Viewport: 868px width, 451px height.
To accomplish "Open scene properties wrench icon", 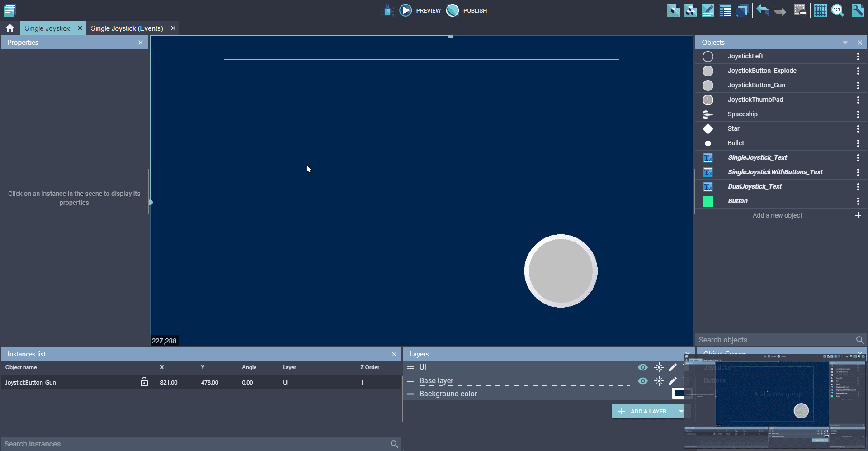I will 858,10.
